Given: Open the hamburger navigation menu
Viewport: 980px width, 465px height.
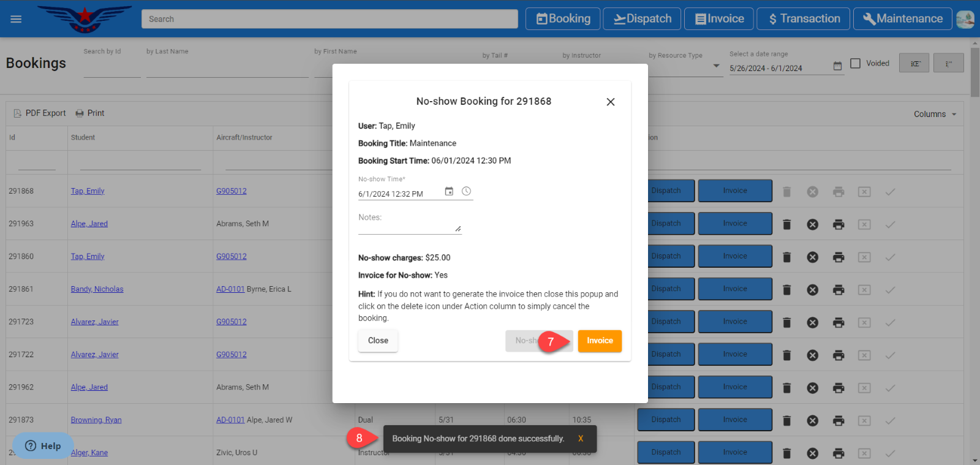Looking at the screenshot, I should tap(16, 19).
